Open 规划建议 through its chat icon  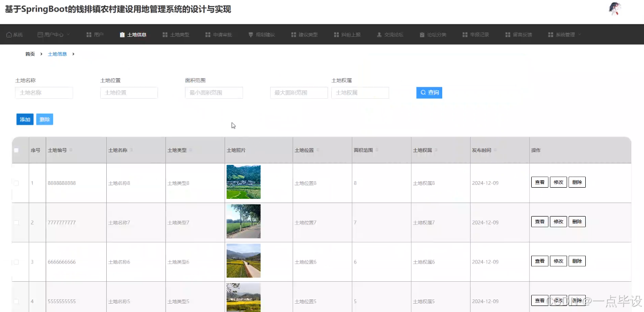pyautogui.click(x=251, y=35)
